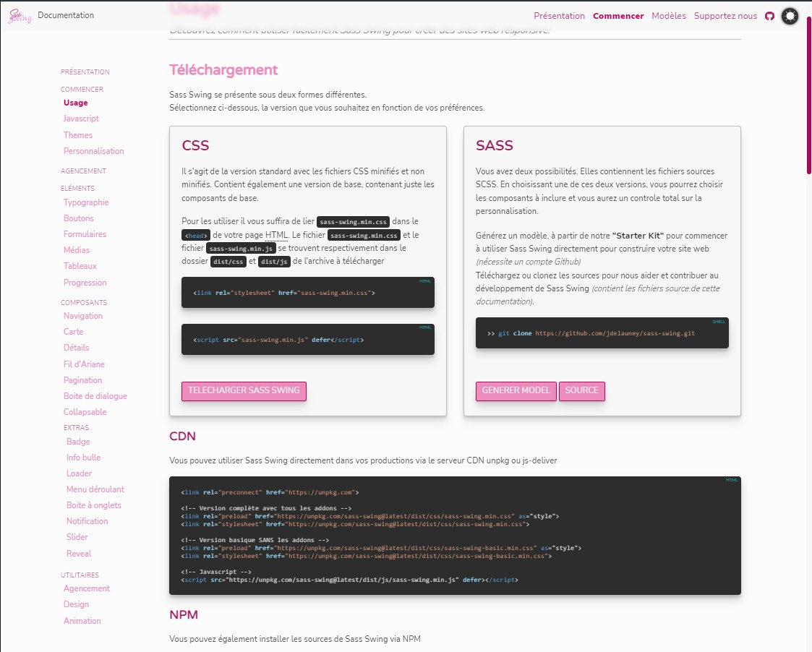This screenshot has width=812, height=652.
Task: Open Fil d'Ariane sidebar entry
Action: 84,364
